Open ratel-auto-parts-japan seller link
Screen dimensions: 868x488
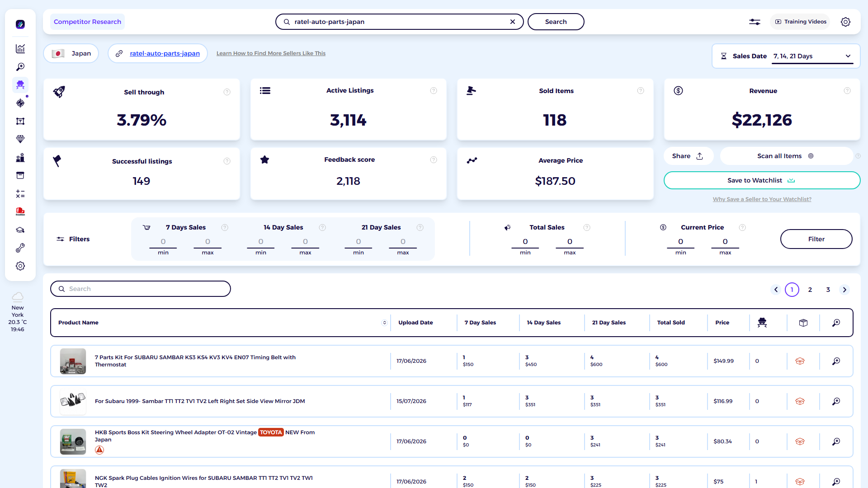point(165,53)
